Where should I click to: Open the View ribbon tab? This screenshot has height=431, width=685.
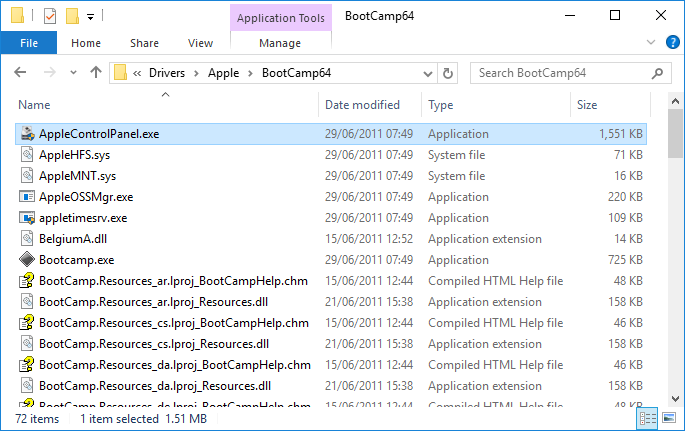point(201,43)
